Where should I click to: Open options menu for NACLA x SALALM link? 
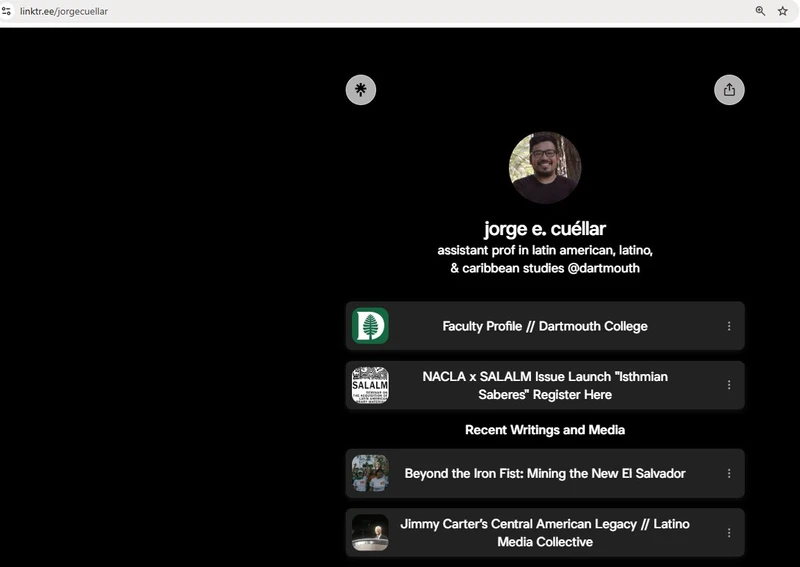click(729, 385)
